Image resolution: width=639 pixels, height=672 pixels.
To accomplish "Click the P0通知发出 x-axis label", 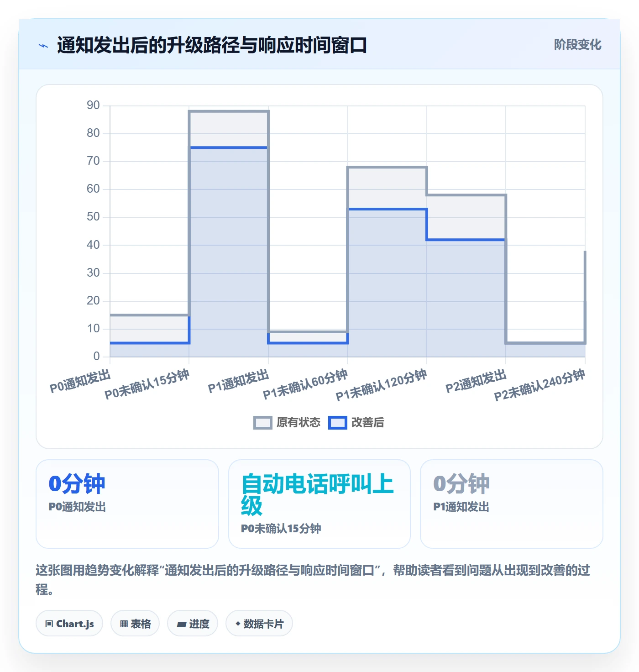I will point(80,381).
